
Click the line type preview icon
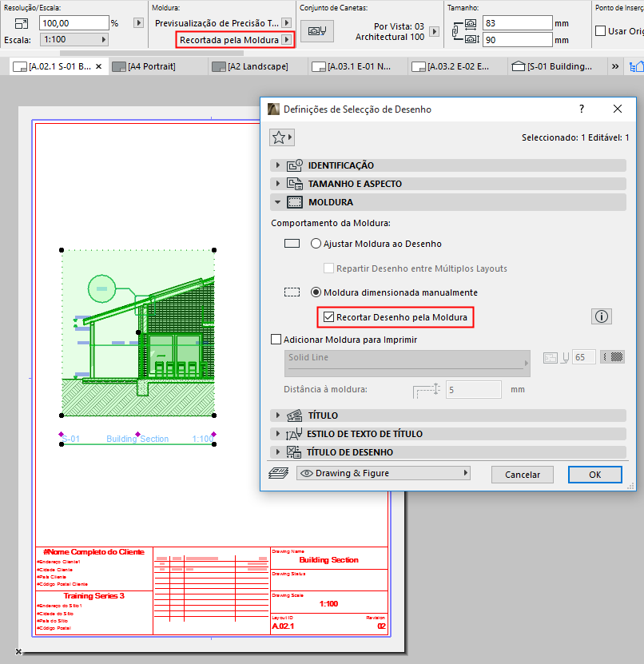tap(550, 358)
